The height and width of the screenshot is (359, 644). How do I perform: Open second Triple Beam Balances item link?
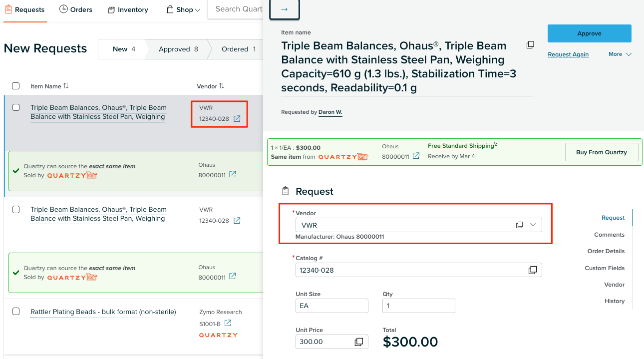pyautogui.click(x=98, y=214)
